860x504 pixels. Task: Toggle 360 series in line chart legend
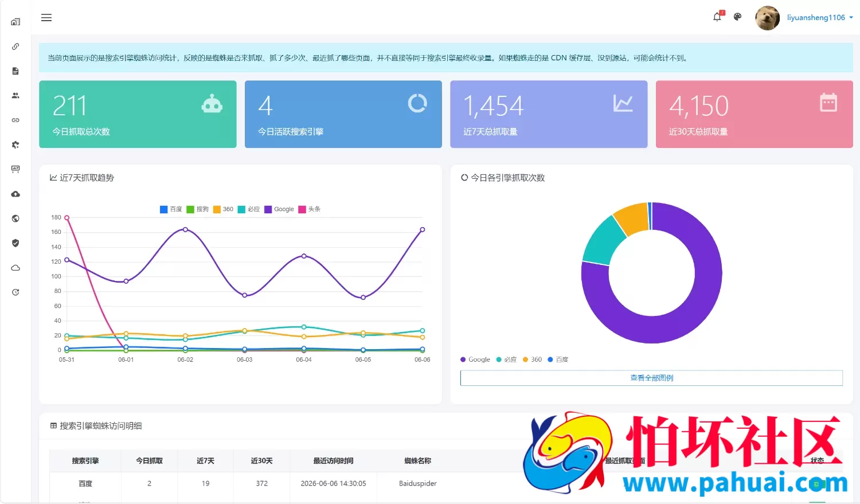click(224, 209)
